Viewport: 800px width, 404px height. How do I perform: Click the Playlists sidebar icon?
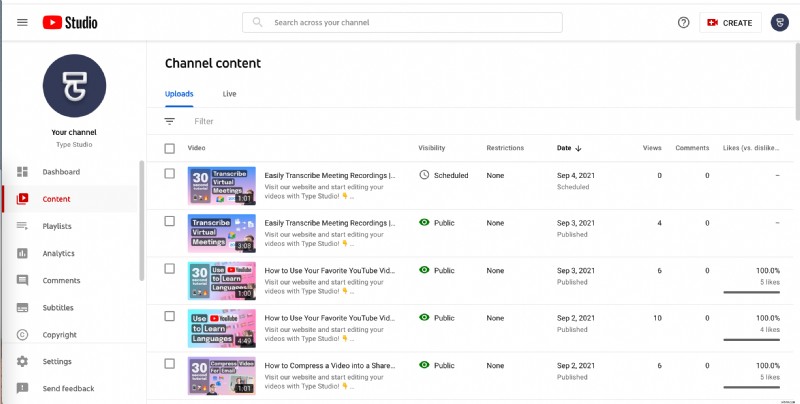click(22, 226)
